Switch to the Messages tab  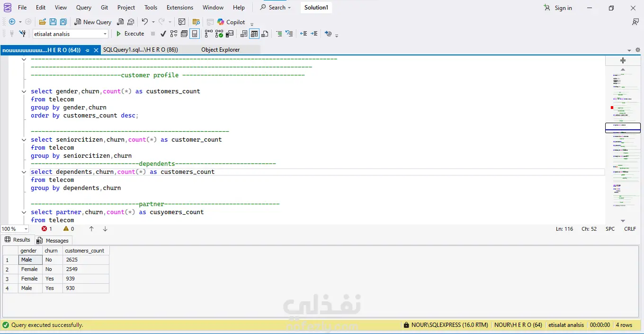pos(53,241)
